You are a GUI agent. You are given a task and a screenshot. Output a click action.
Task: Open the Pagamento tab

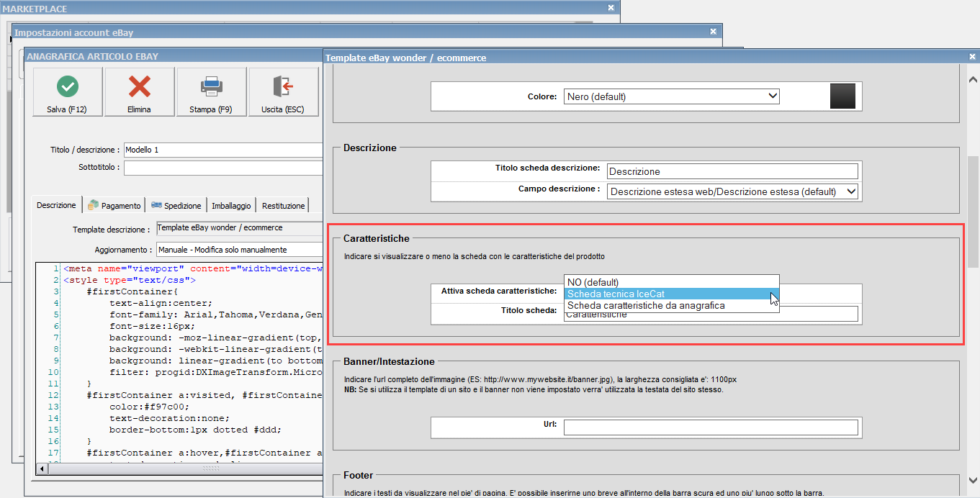114,205
